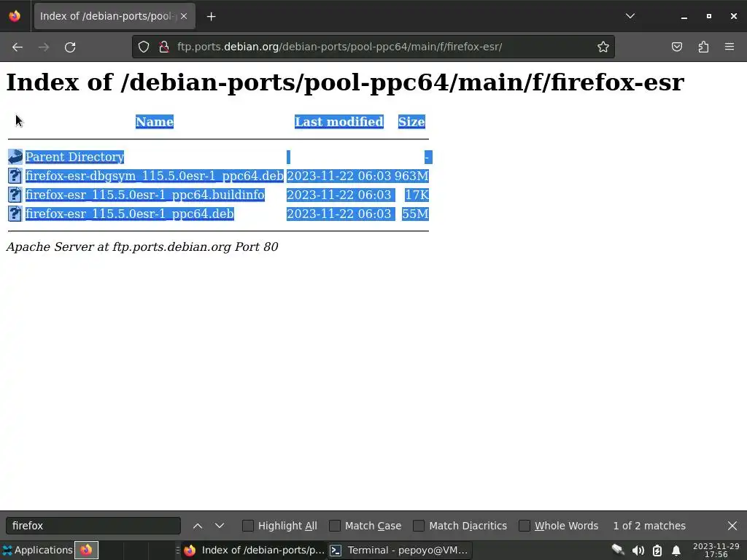Sort by Last modified column
Viewport: 747px width, 560px height.
point(338,122)
